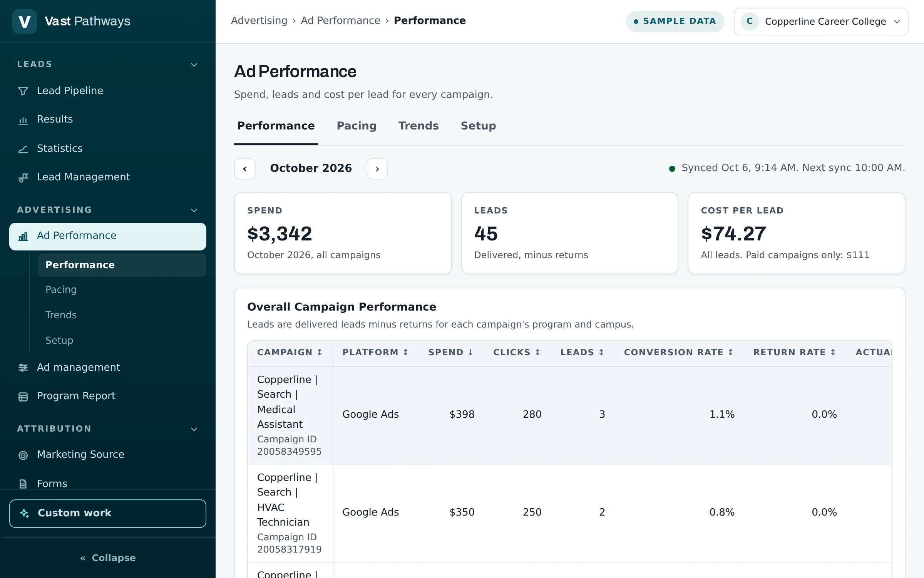The image size is (924, 578).
Task: Sort table by Platform column arrow
Action: click(405, 352)
